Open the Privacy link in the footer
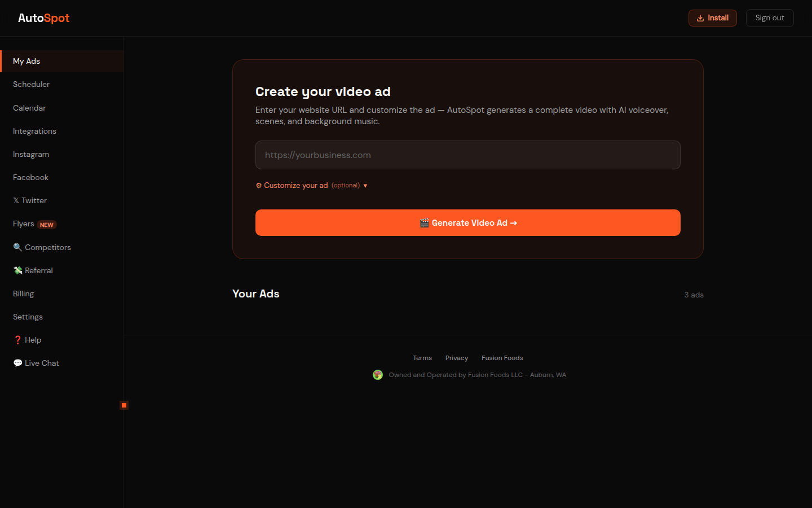 tap(457, 358)
